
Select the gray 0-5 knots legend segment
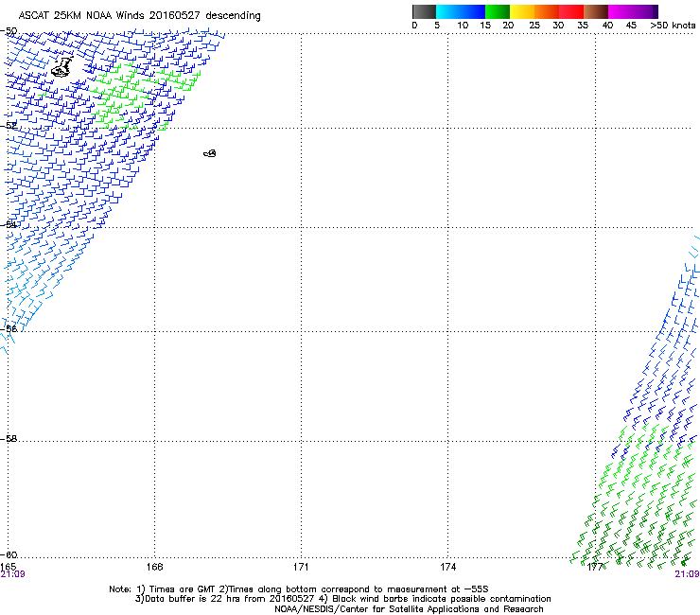click(424, 11)
